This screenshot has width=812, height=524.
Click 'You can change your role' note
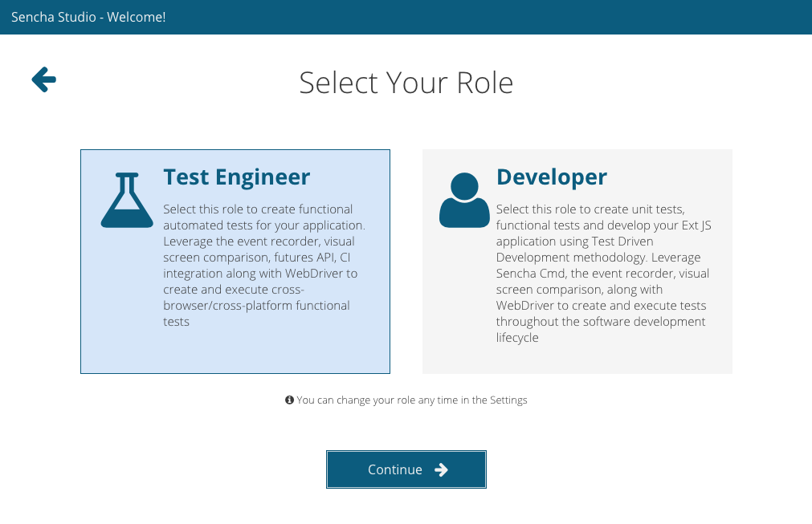click(x=412, y=400)
